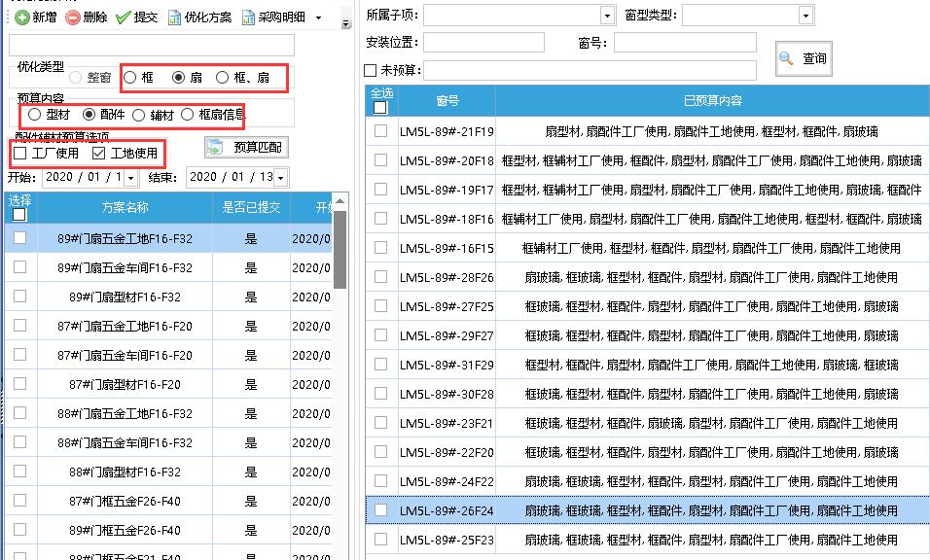Click the red 删除 delete icon
The height and width of the screenshot is (560, 930).
73,17
